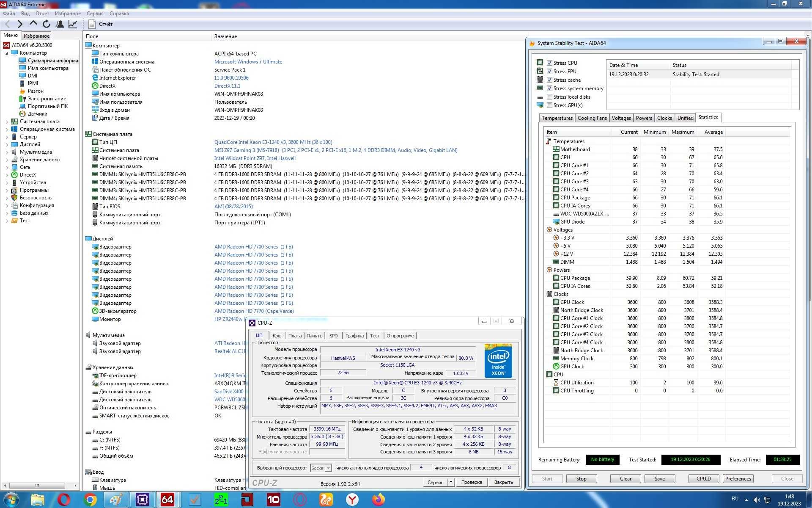Viewport: 812px width, 508px height.
Task: Open the Файл menu
Action: pos(9,14)
